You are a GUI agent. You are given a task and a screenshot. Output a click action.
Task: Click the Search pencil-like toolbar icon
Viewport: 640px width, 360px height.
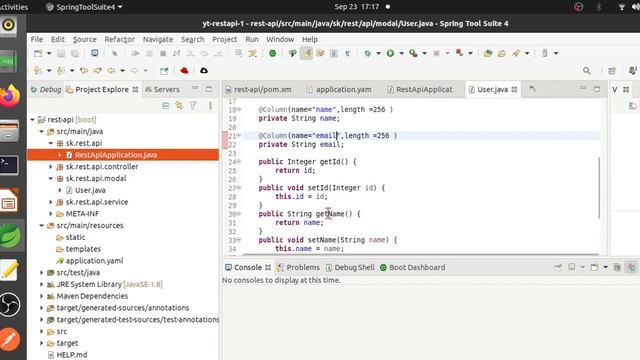pyautogui.click(x=516, y=53)
